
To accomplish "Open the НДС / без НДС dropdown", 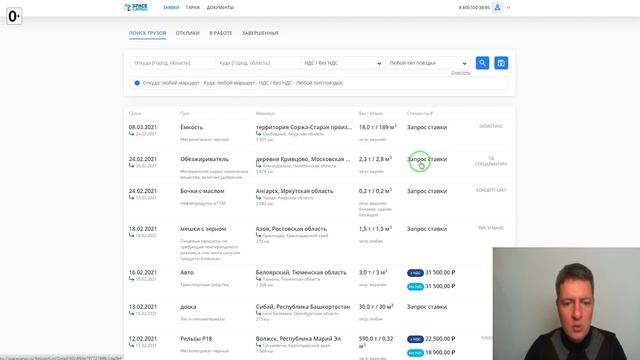I will pyautogui.click(x=342, y=63).
